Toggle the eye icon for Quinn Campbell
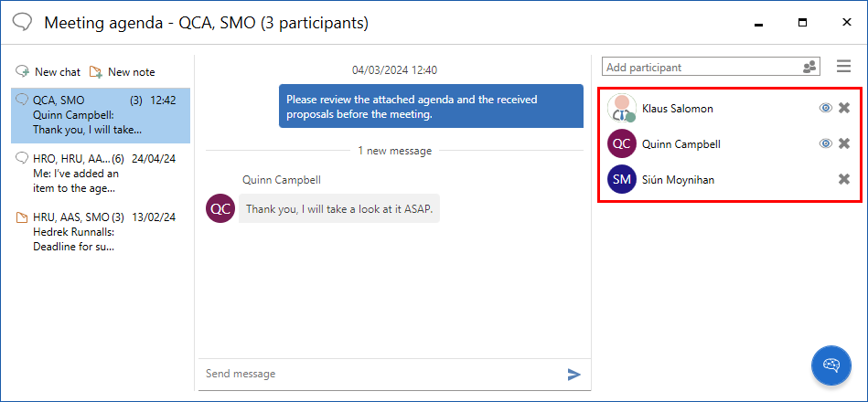 click(825, 143)
